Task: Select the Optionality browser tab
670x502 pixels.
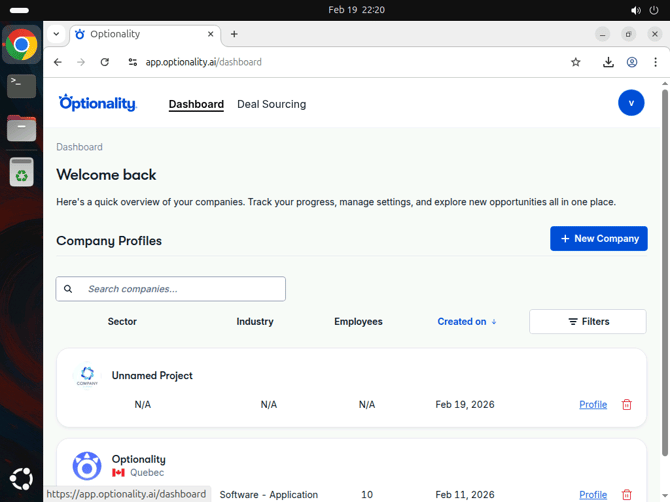Action: (x=145, y=34)
